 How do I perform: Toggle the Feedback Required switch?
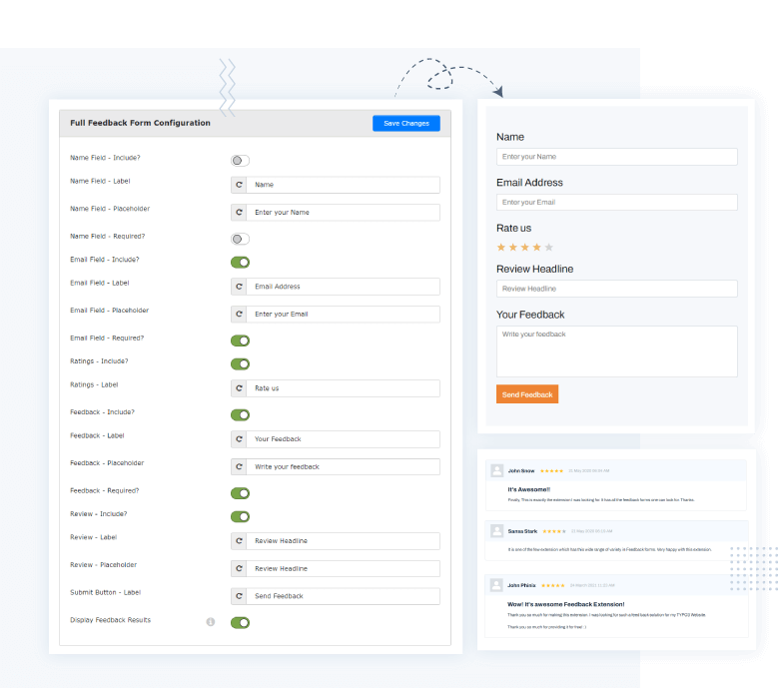(240, 493)
